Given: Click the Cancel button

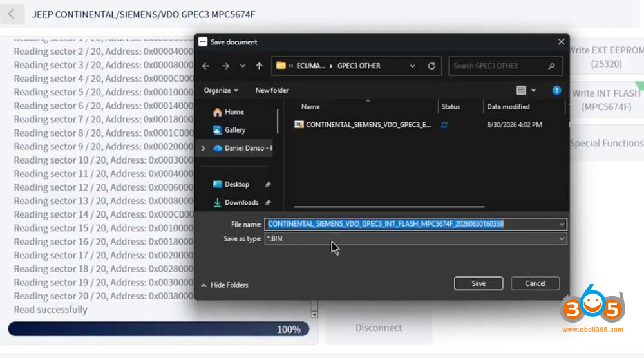Looking at the screenshot, I should (535, 283).
